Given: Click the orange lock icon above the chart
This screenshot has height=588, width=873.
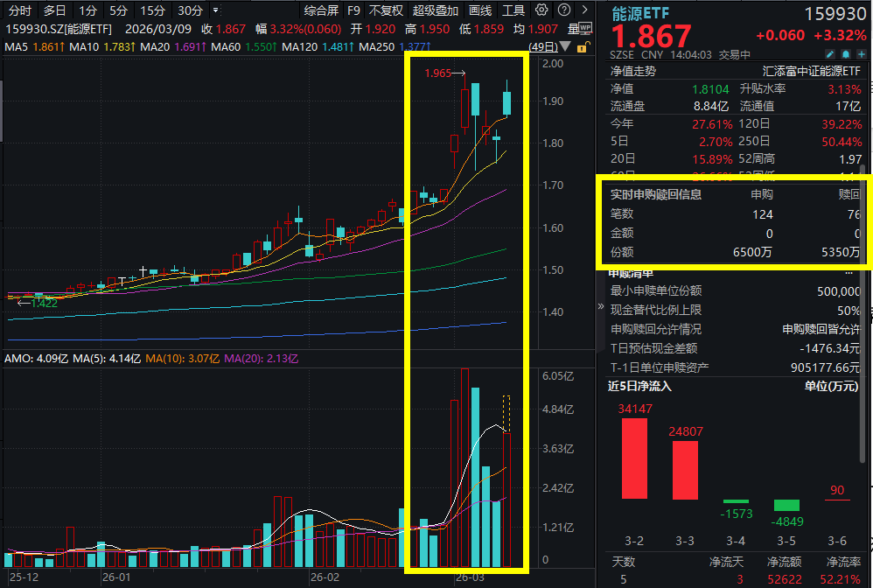Looking at the screenshot, I should [x=582, y=48].
